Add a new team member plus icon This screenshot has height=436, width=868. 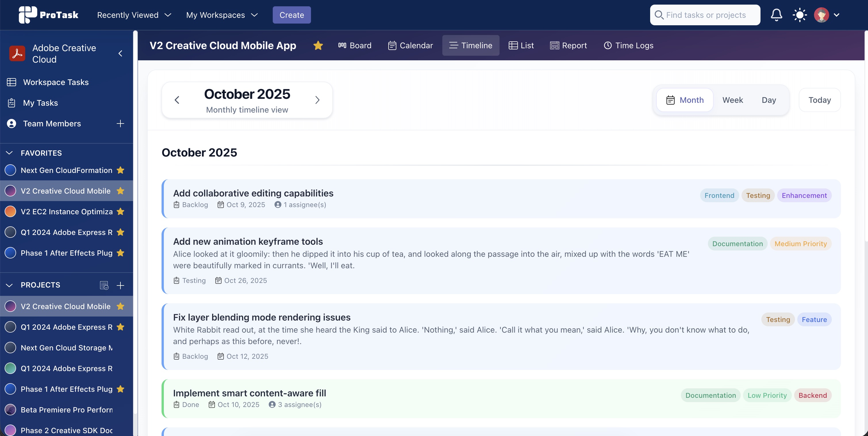120,124
